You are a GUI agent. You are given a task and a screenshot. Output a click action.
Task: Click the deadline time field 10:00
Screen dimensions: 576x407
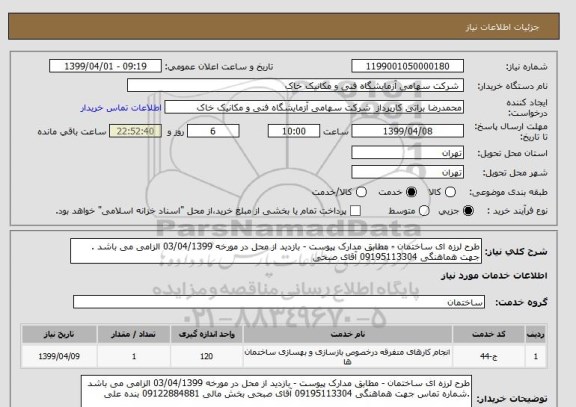[x=294, y=131]
